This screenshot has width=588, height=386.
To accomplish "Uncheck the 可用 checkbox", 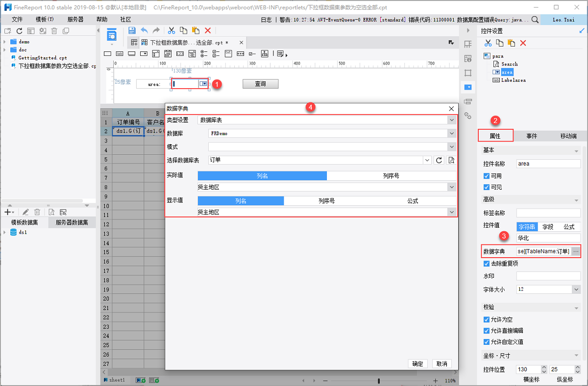I will [487, 176].
